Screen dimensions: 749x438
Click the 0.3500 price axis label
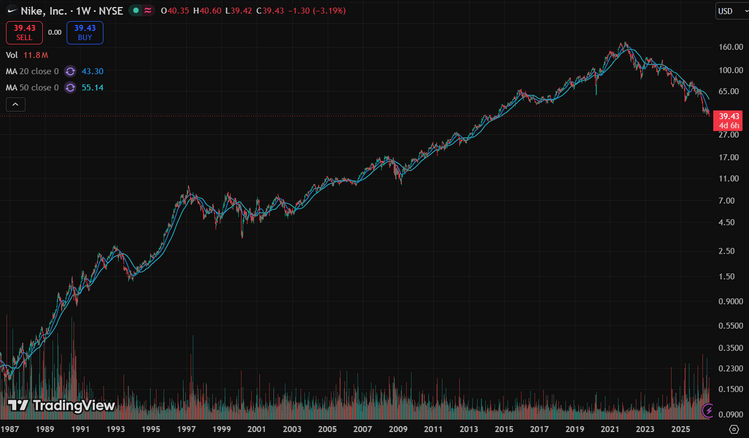point(731,348)
